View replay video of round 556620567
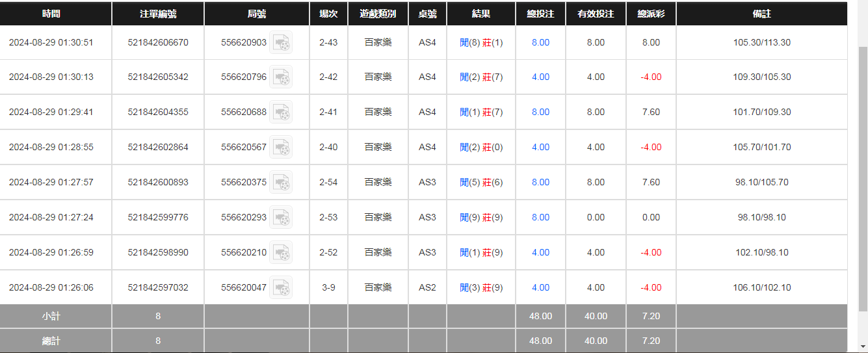 [281, 148]
